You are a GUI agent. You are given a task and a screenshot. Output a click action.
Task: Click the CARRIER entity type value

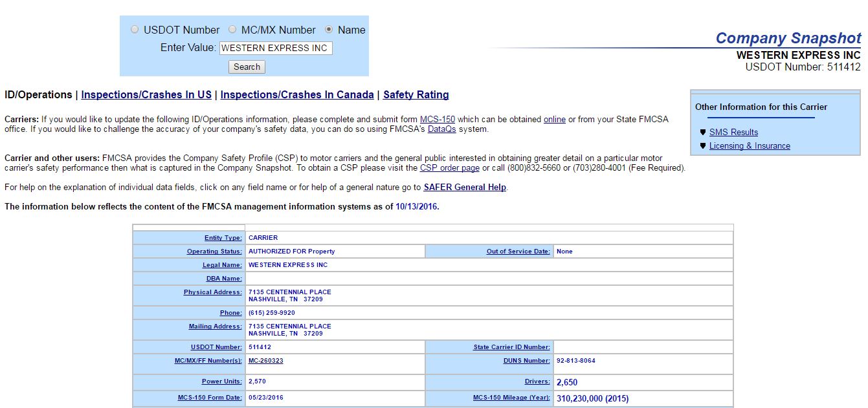[x=263, y=238]
